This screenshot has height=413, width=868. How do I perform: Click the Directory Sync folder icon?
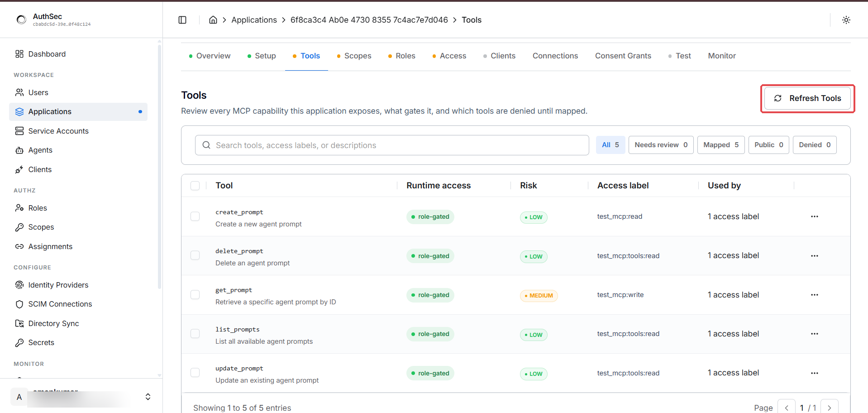coord(19,323)
